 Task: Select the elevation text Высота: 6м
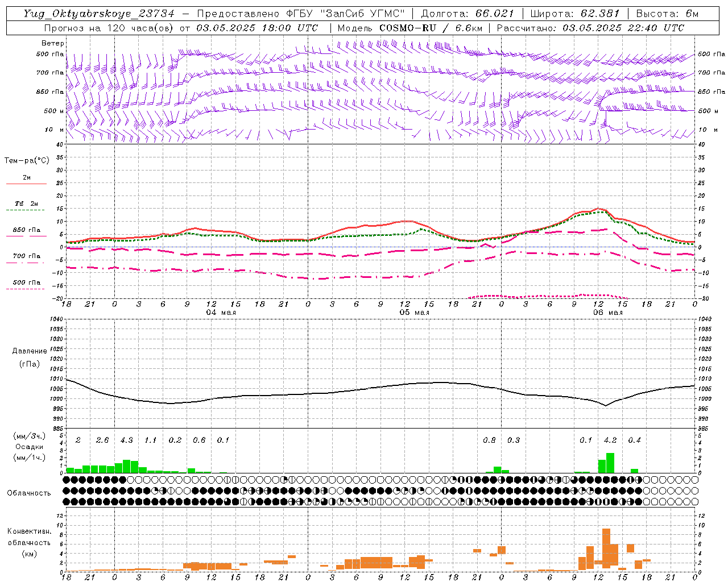point(667,14)
